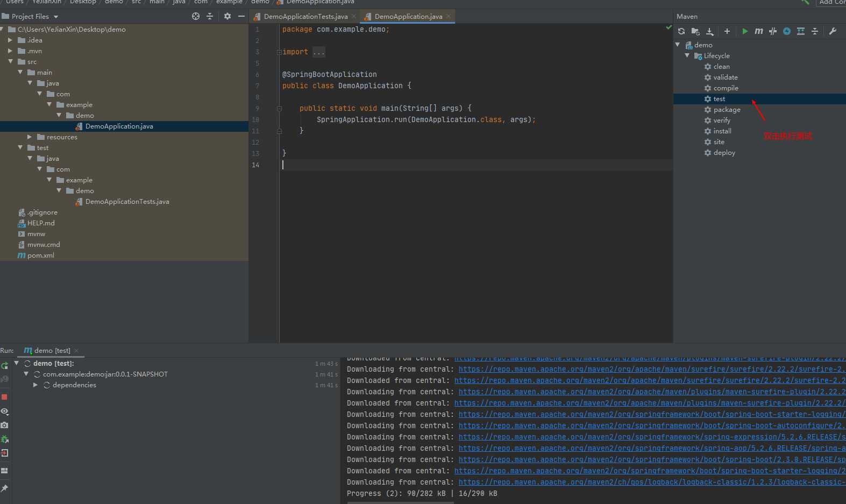Screen dimensions: 846x504
Task: Collapse all in Maven panel
Action: pos(815,31)
